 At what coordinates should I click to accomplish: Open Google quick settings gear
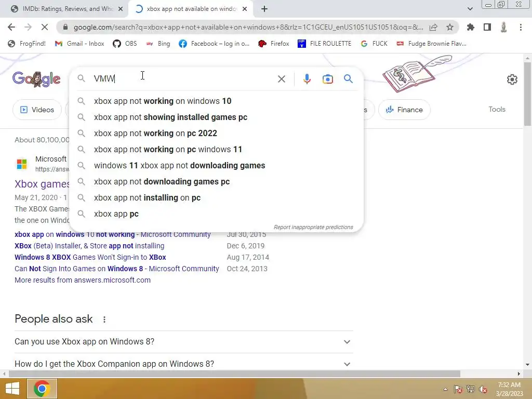pyautogui.click(x=512, y=79)
